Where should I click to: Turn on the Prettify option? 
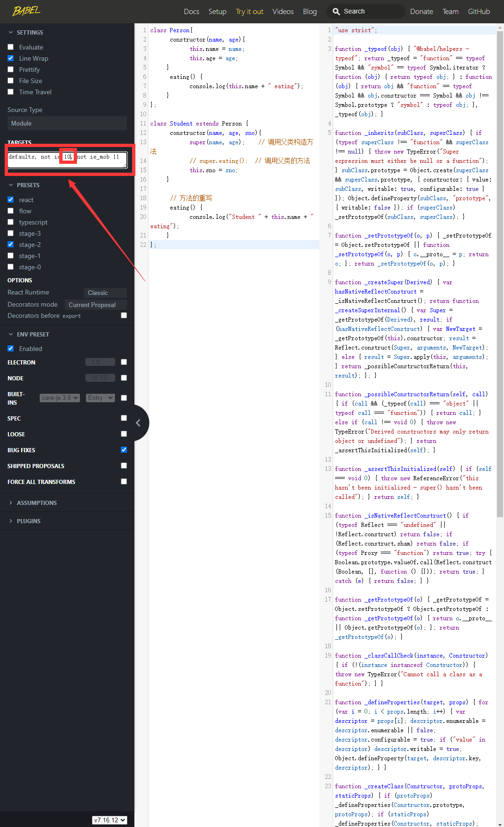tap(11, 70)
